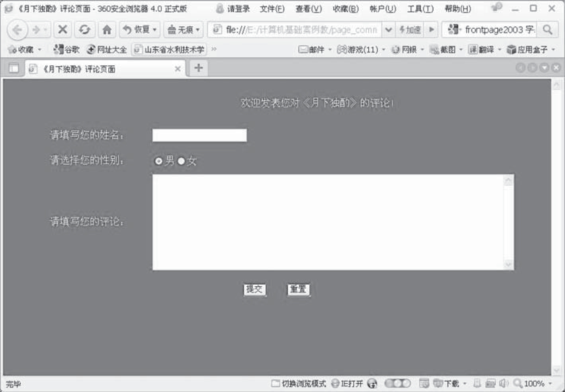Viewport: 565px width, 392px height.
Task: Select the 男 radio button
Action: coord(158,161)
